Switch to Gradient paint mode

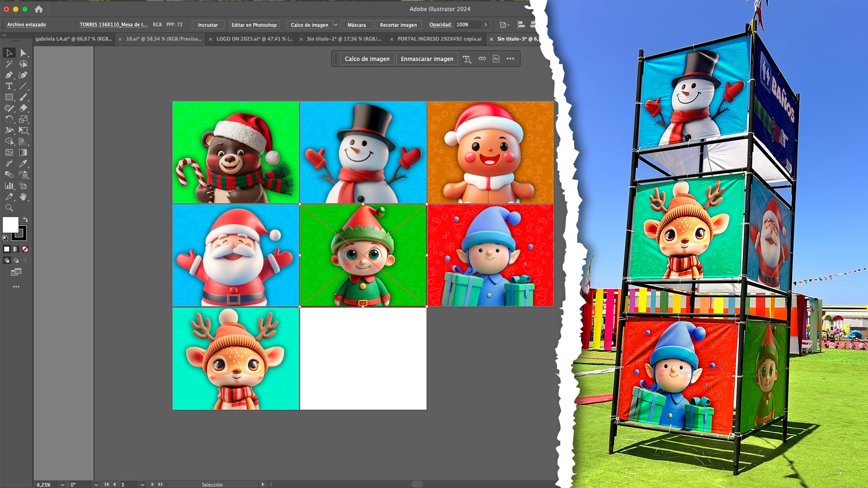pyautogui.click(x=16, y=249)
